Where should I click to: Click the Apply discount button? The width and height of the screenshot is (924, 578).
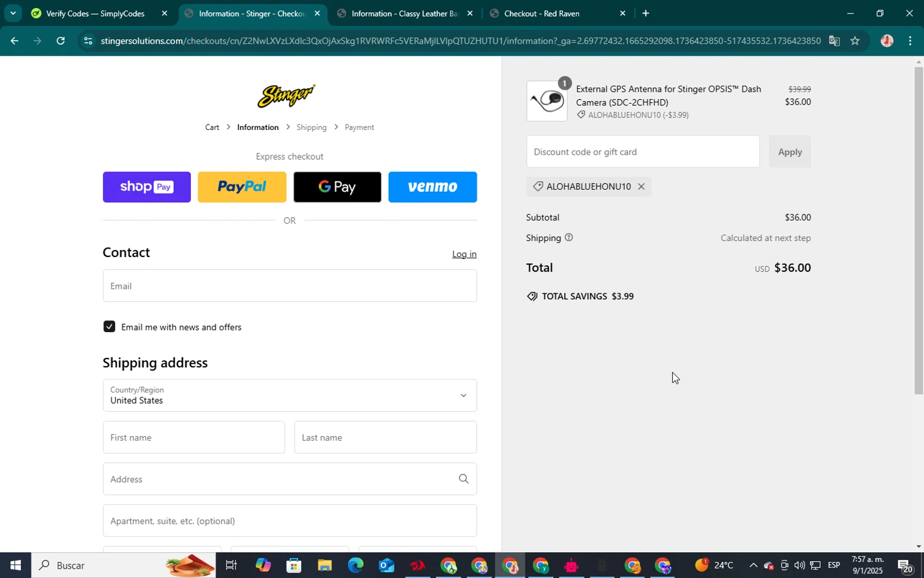pyautogui.click(x=790, y=152)
